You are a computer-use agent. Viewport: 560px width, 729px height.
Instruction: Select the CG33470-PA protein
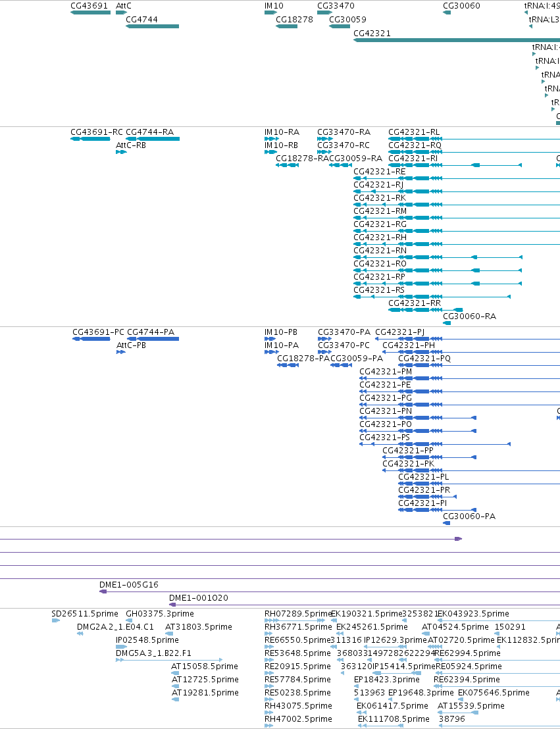click(x=344, y=332)
